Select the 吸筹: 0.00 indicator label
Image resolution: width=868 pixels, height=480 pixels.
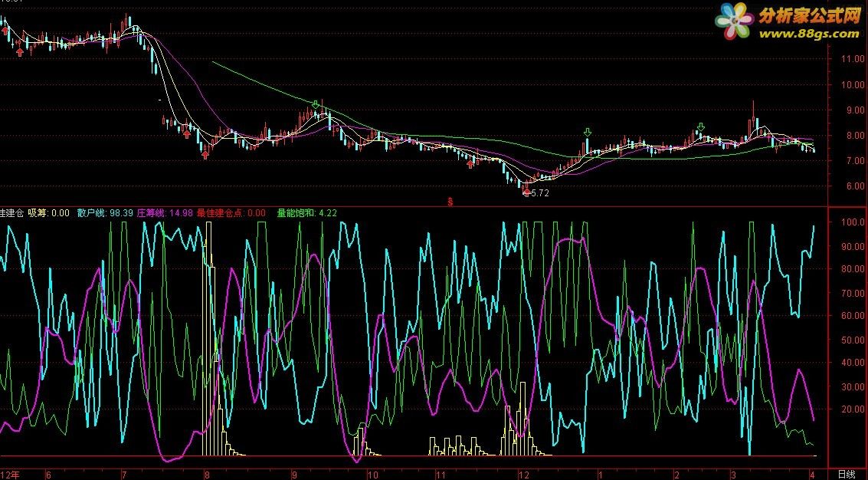pos(49,213)
